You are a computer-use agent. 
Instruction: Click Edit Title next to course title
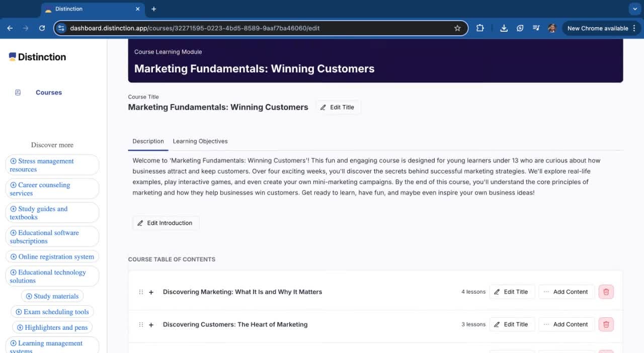[337, 107]
